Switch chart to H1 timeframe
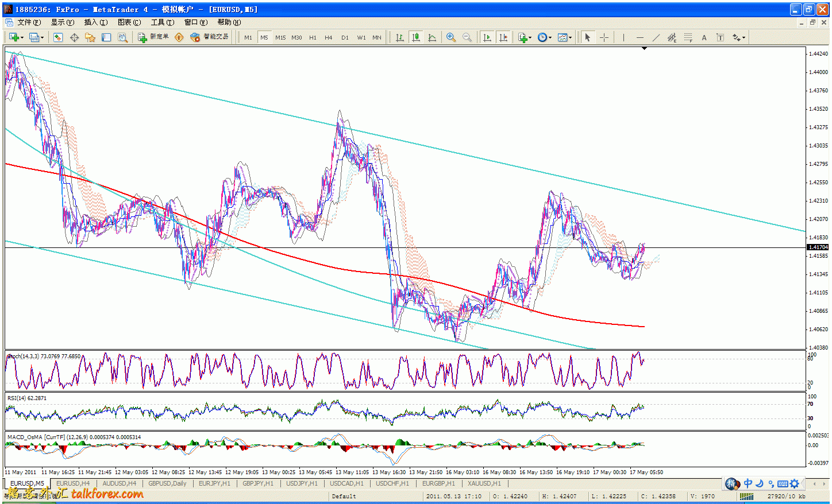832x504 pixels. (x=313, y=37)
